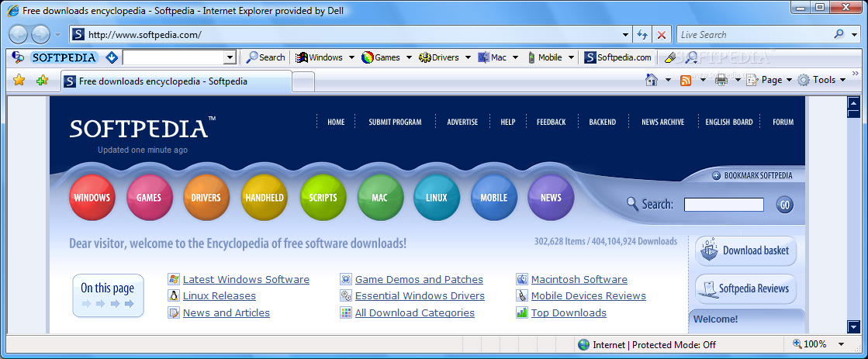Open a blank new tab
The height and width of the screenshot is (359, 868).
(x=303, y=82)
